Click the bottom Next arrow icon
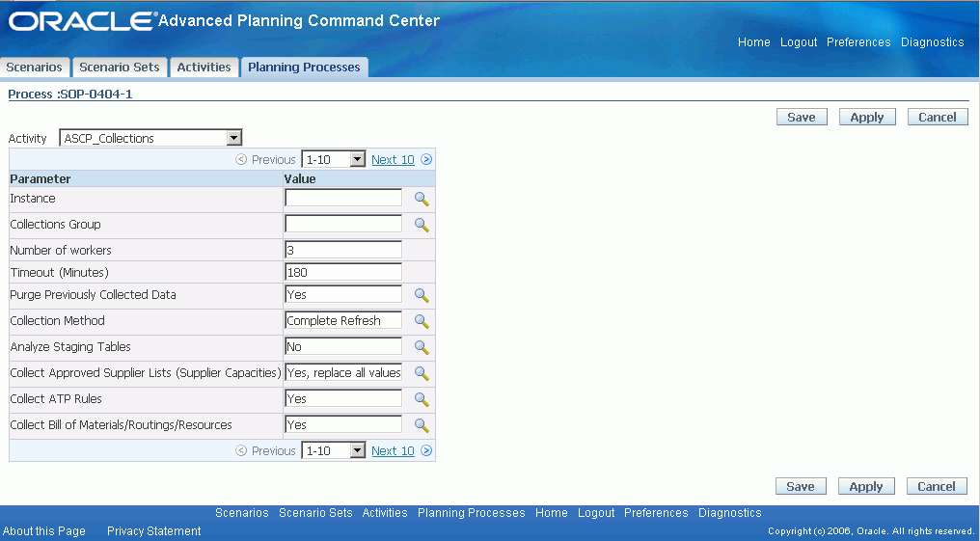 (426, 450)
